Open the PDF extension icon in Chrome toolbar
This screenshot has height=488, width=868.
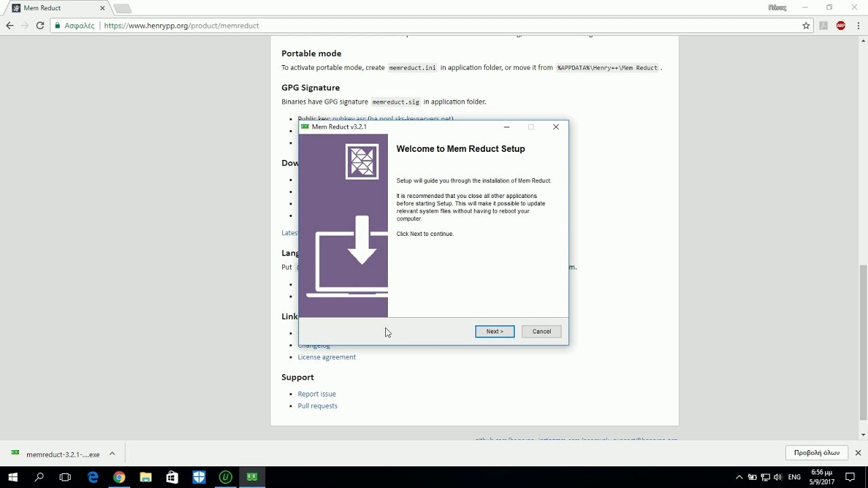point(824,26)
